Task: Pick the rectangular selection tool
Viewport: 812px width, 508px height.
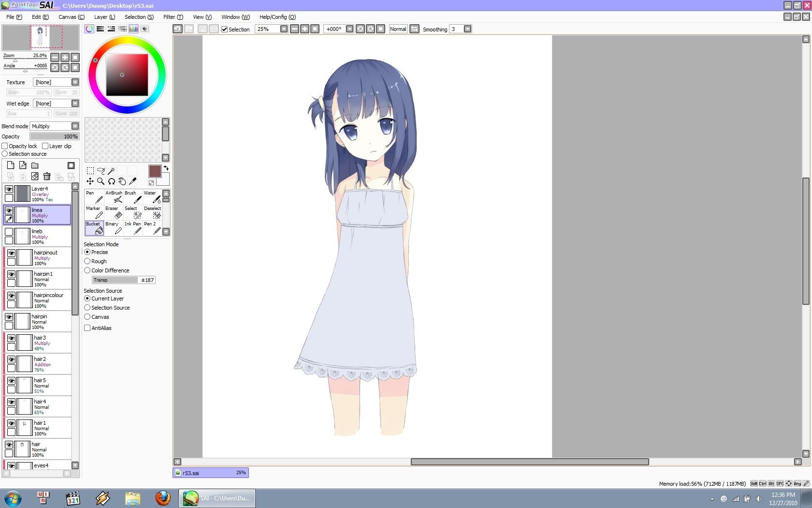Action: point(90,171)
